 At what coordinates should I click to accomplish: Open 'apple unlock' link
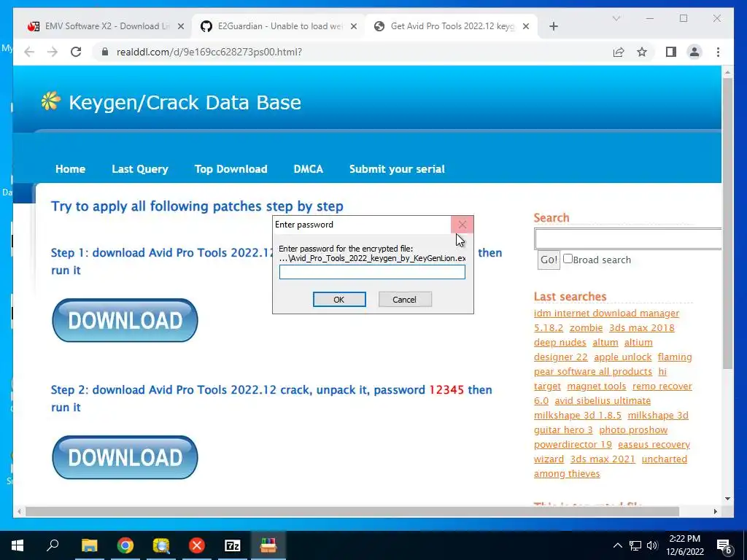pos(623,357)
